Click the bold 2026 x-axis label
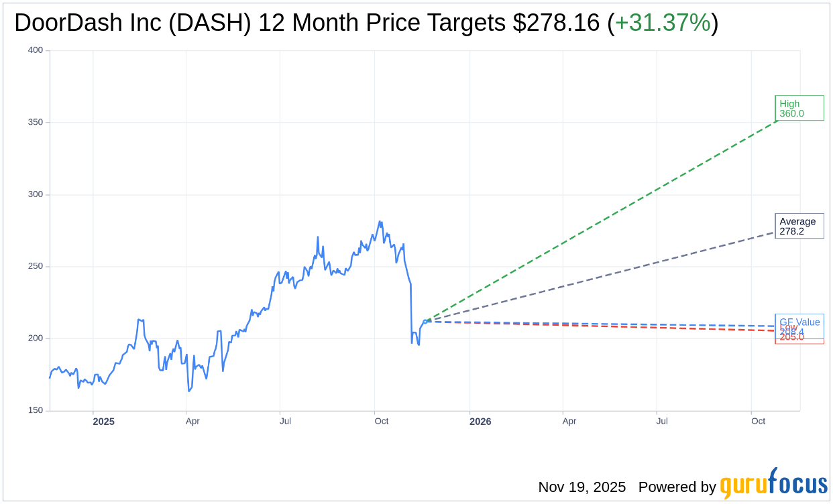This screenshot has height=504, width=833. point(480,422)
